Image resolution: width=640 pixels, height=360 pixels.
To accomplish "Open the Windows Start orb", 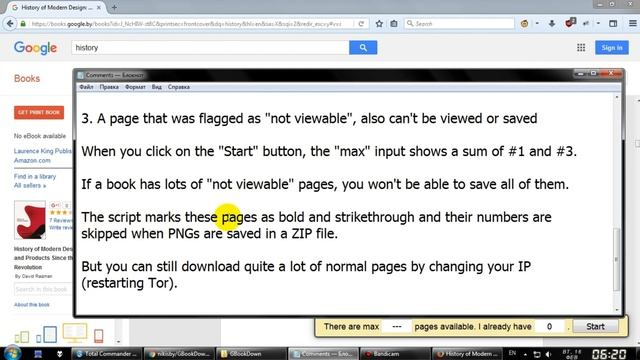I will click(12, 353).
